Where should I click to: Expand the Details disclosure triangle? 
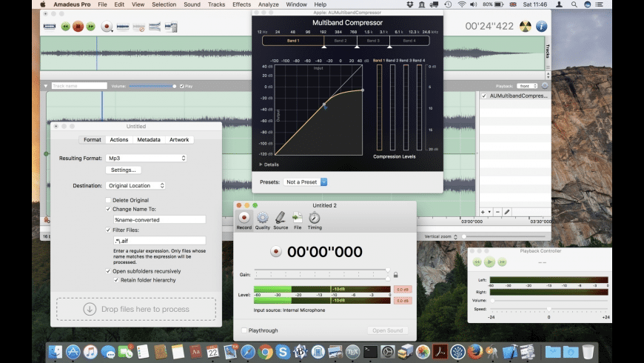(261, 164)
